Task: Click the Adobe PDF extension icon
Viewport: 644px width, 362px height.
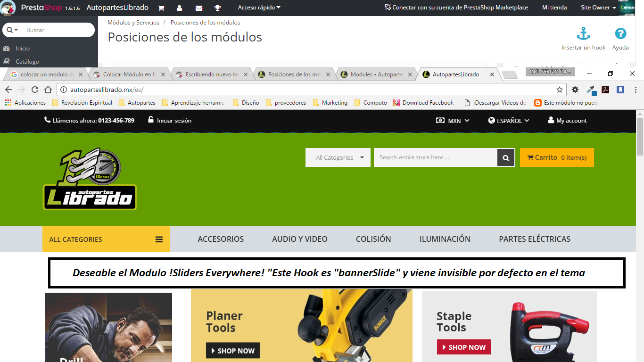Action: tap(605, 90)
